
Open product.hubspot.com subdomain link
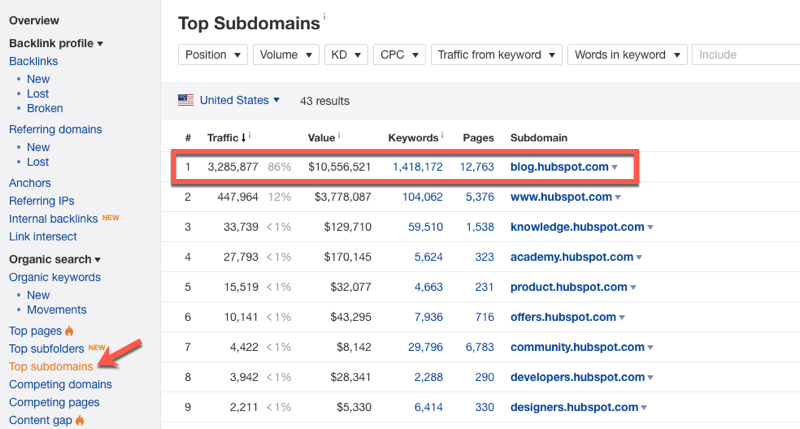click(569, 287)
